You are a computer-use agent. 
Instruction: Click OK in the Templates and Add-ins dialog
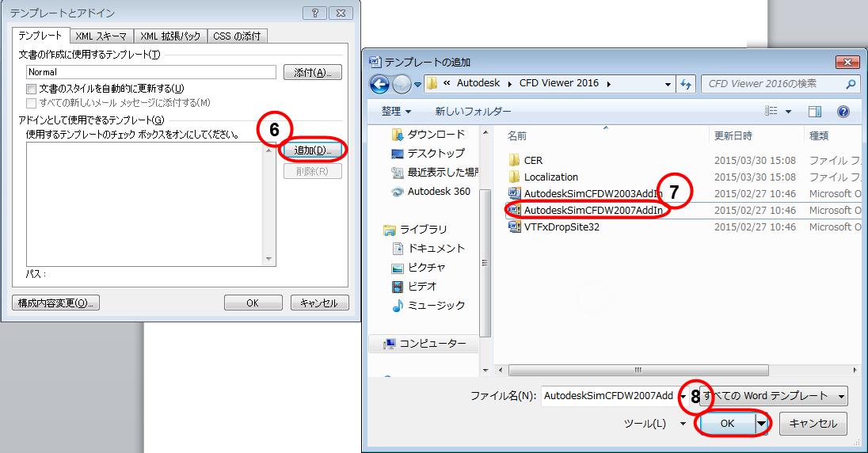[253, 303]
